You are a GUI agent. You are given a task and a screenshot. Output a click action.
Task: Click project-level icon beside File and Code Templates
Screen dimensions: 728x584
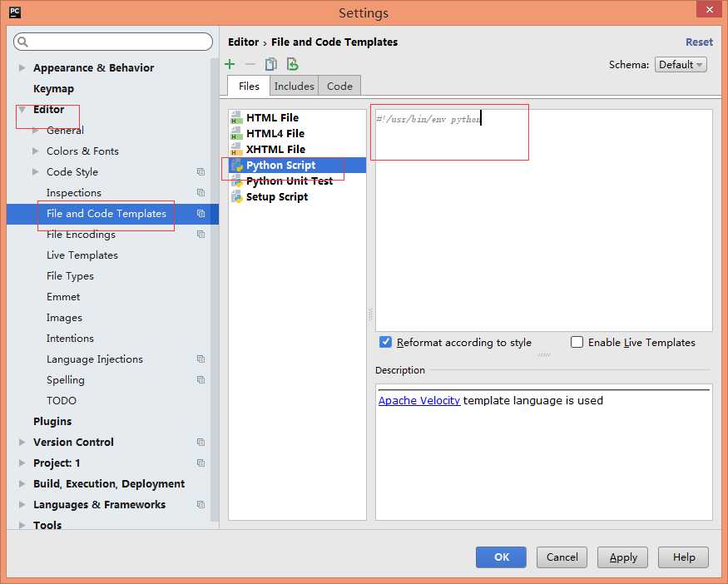201,213
